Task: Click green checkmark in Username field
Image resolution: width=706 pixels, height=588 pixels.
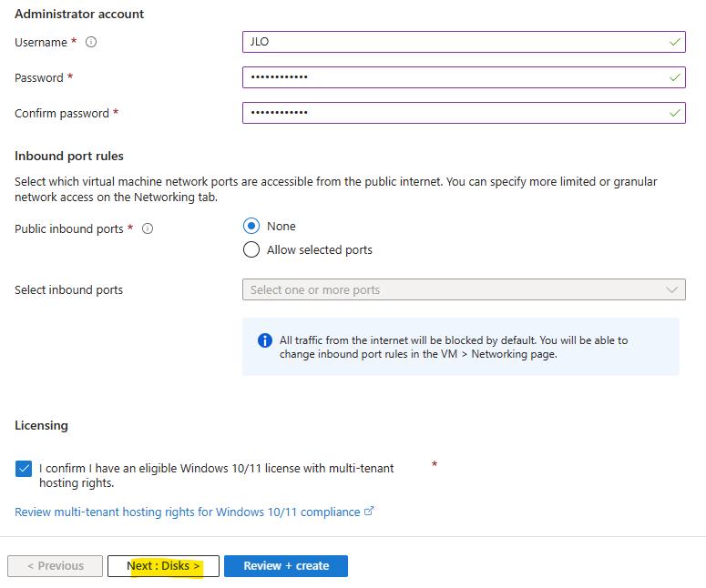Action: [x=674, y=42]
